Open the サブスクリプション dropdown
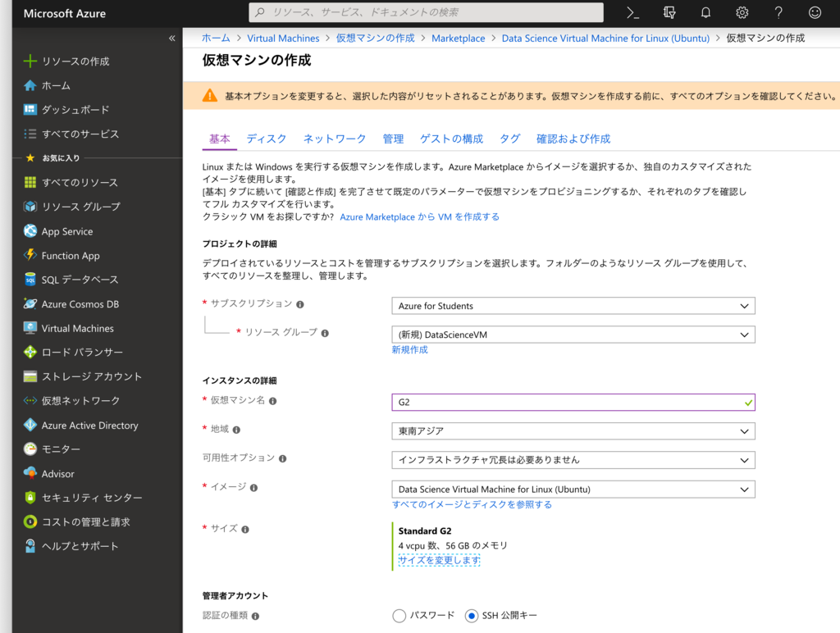 [573, 306]
